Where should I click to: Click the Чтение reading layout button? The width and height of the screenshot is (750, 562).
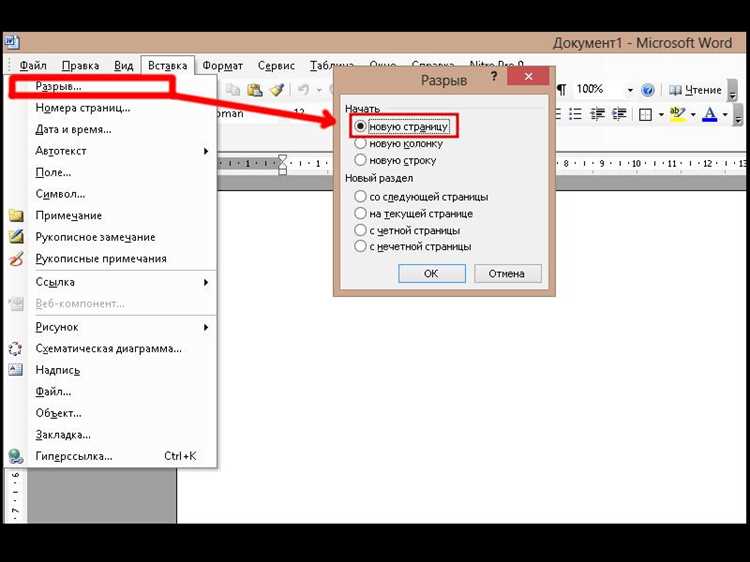point(695,90)
